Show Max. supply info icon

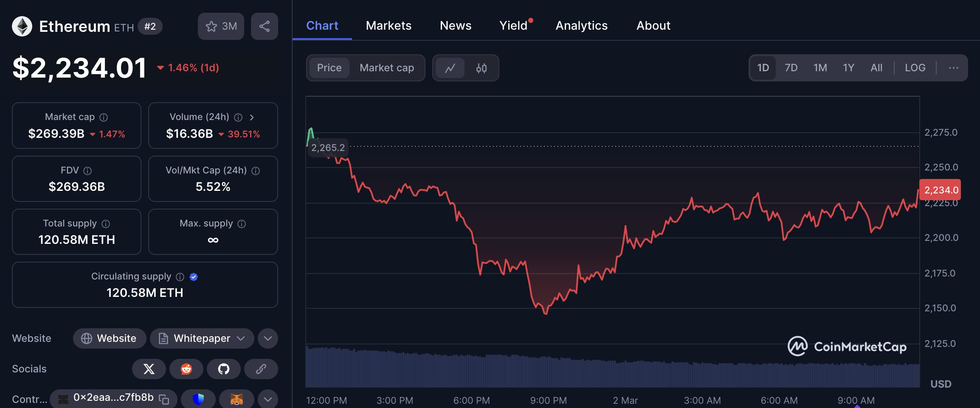[242, 224]
